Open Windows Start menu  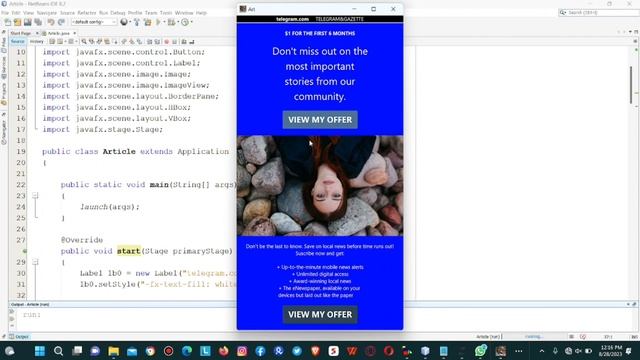point(40,351)
